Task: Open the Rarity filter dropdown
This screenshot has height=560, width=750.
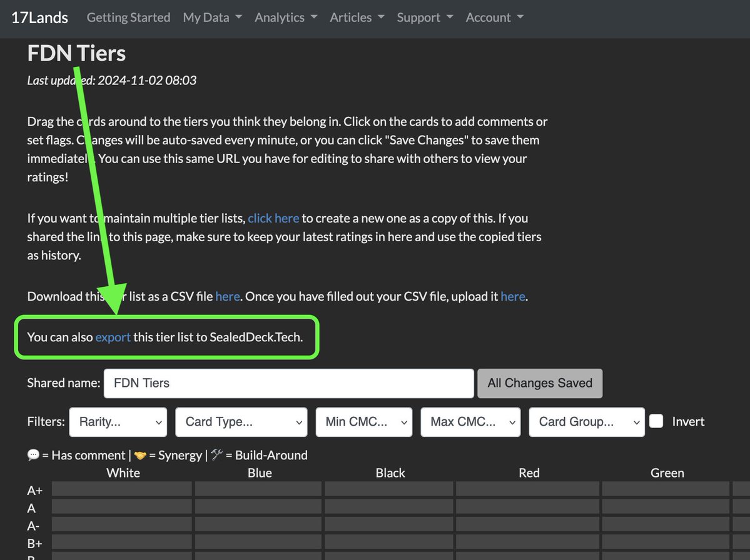Action: (x=118, y=422)
